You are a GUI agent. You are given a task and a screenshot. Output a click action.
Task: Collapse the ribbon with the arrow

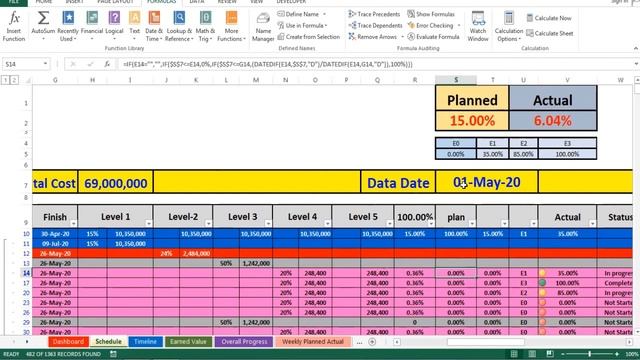(636, 49)
